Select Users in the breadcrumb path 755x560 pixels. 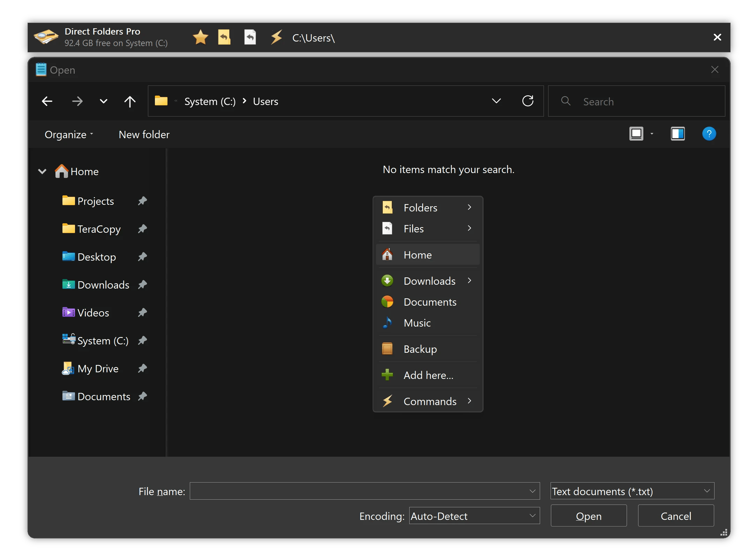point(266,102)
